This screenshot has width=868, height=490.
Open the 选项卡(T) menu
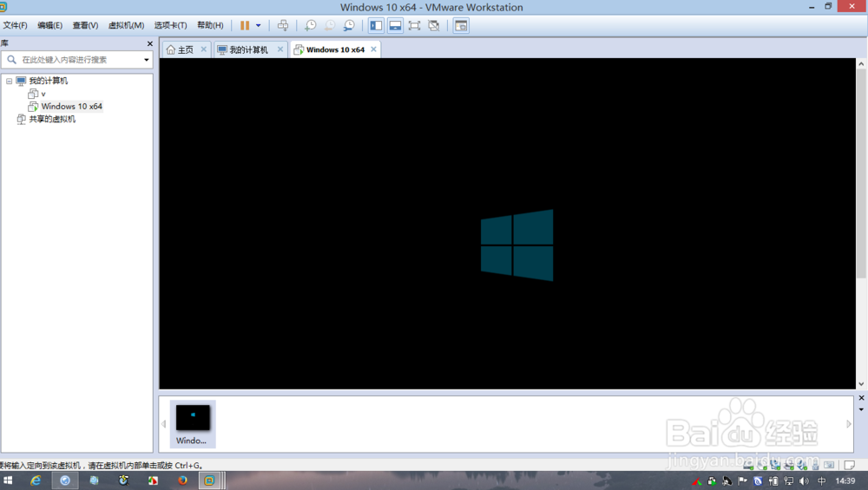click(x=170, y=25)
